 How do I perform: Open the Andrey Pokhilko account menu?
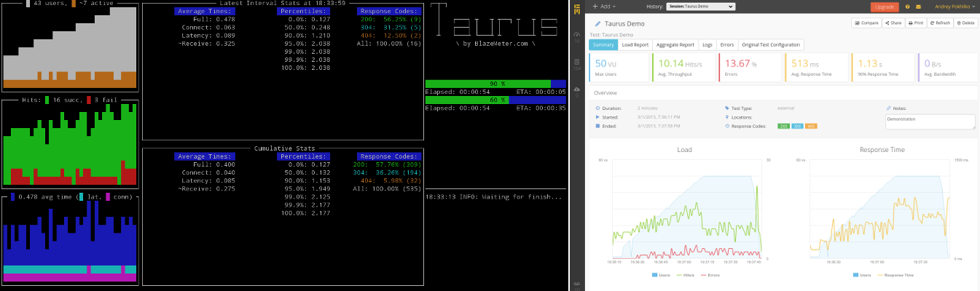tap(954, 7)
